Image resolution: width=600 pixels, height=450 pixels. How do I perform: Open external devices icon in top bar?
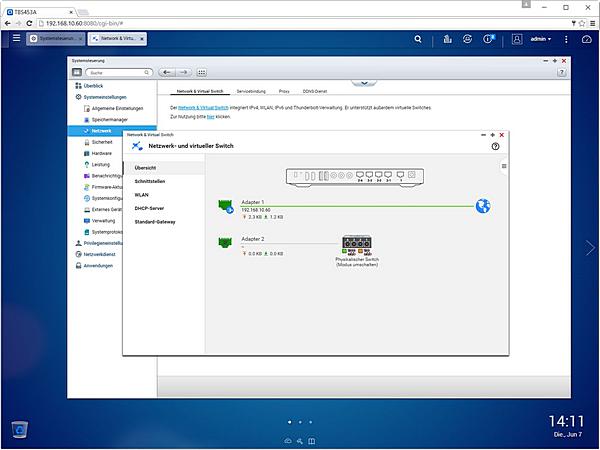click(467, 39)
